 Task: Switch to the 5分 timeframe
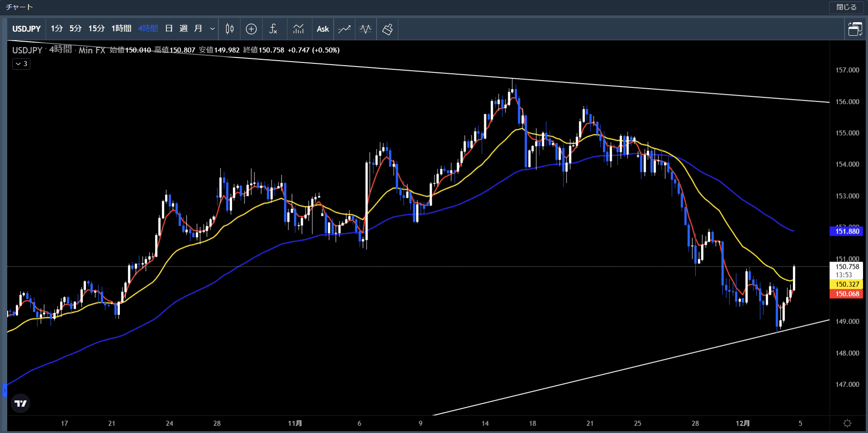click(75, 29)
